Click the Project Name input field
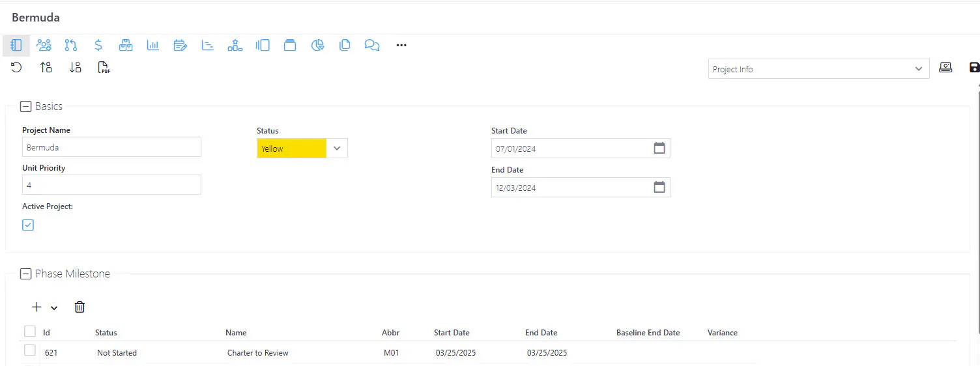This screenshot has height=366, width=980. (111, 147)
